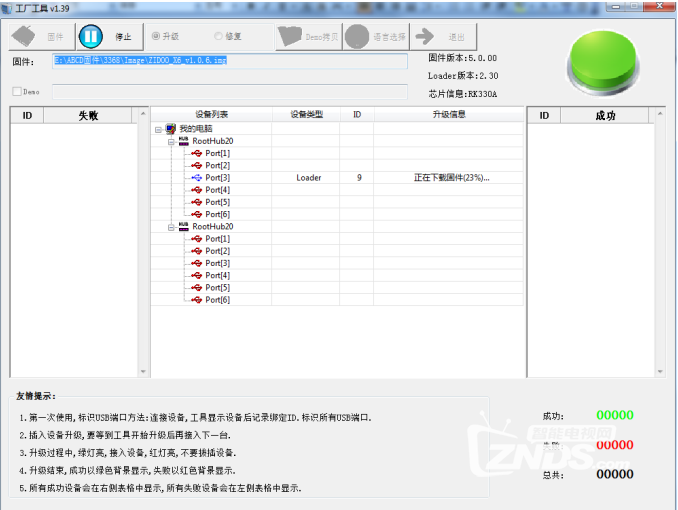
Task: Click the 工厂工具 app icon in title bar
Action: pos(7,8)
